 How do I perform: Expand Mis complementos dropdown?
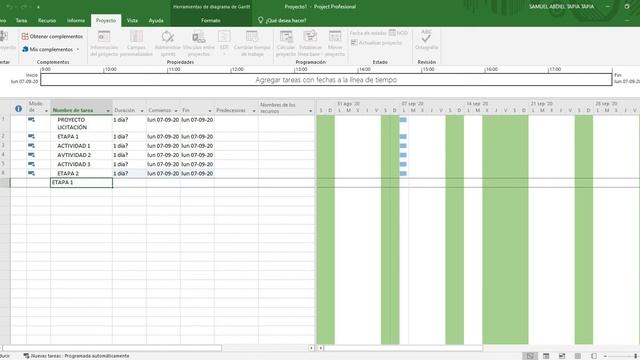pos(78,49)
